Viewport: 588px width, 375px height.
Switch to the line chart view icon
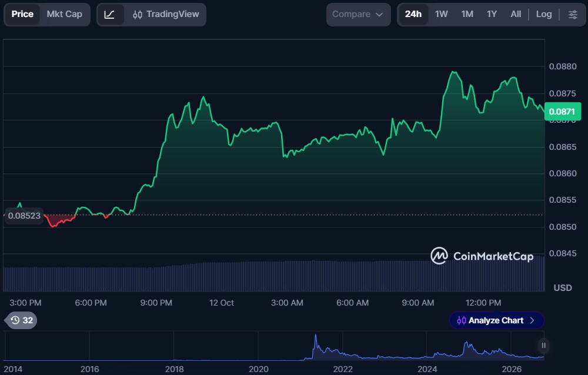(x=109, y=15)
